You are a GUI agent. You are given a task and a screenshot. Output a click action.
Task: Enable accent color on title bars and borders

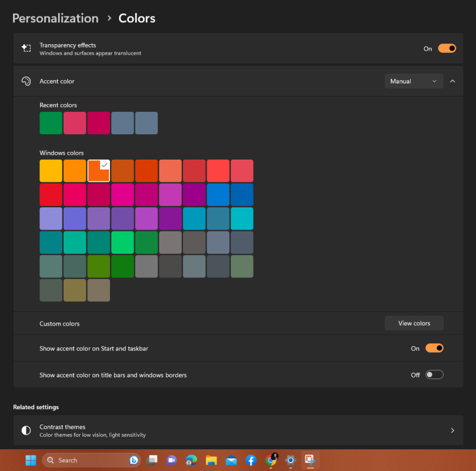(434, 374)
